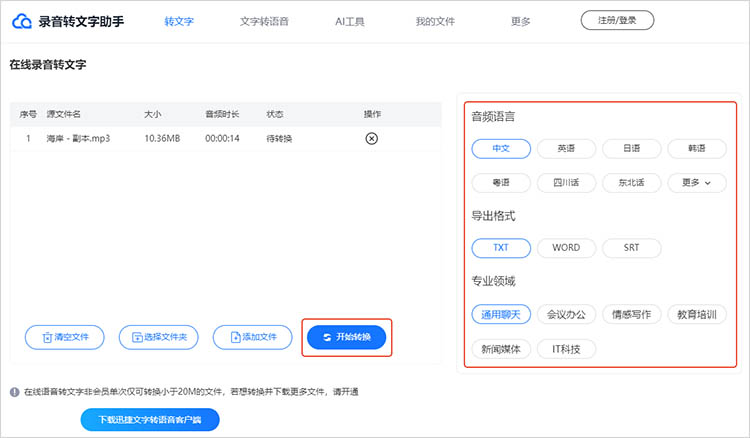Click the 注册/登录 button

coord(617,20)
